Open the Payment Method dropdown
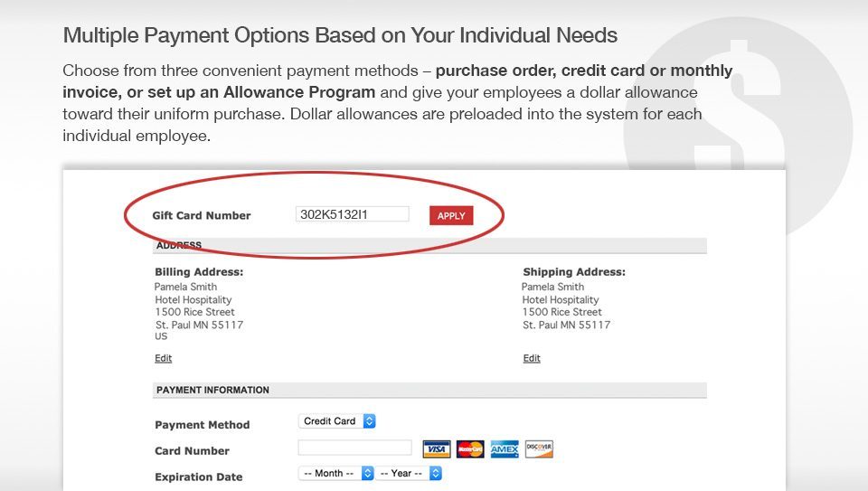Image resolution: width=868 pixels, height=491 pixels. pyautogui.click(x=336, y=421)
